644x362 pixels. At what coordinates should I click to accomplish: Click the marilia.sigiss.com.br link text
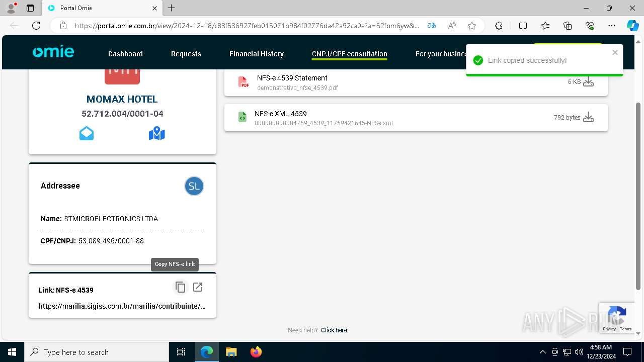pyautogui.click(x=122, y=306)
